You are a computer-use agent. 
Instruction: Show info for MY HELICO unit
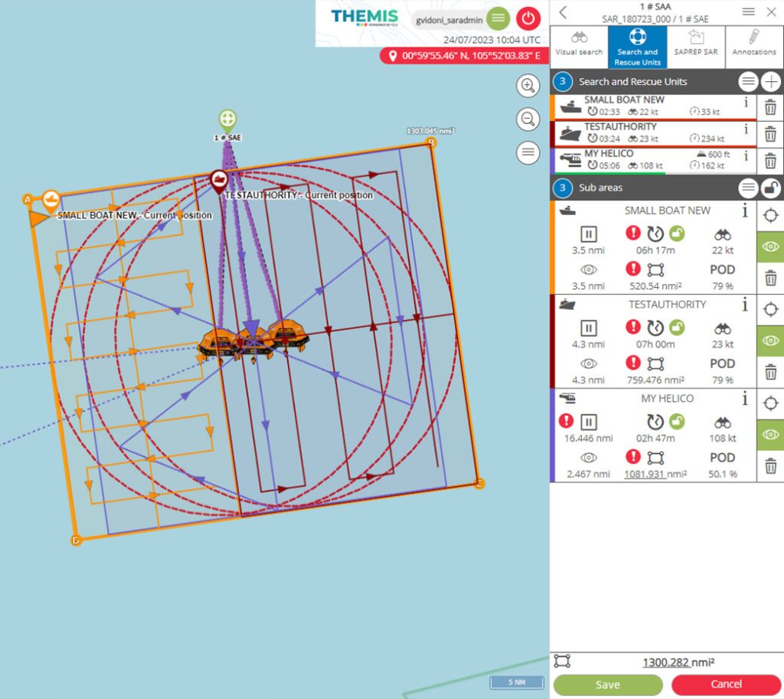[x=746, y=155]
